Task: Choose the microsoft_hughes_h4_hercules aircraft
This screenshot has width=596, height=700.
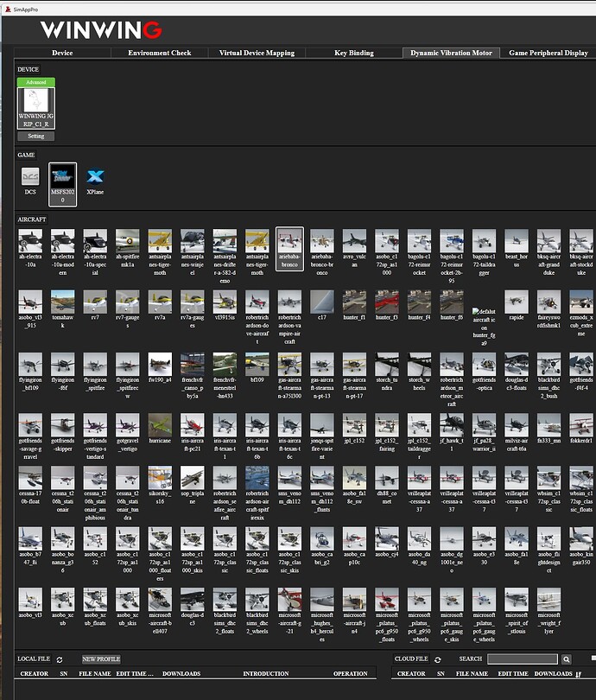Action: (x=321, y=600)
